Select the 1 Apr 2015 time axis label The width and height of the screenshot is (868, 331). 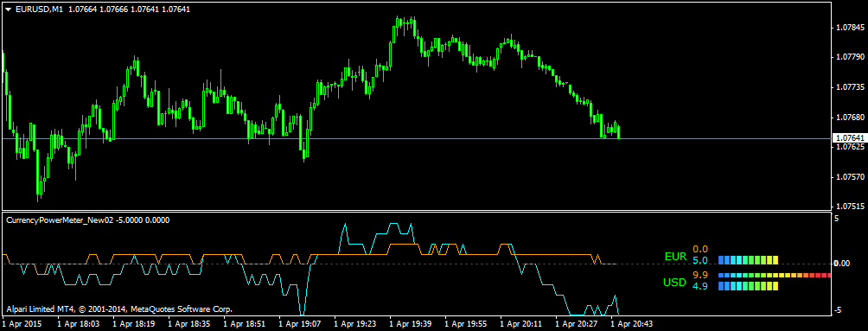pos(22,323)
